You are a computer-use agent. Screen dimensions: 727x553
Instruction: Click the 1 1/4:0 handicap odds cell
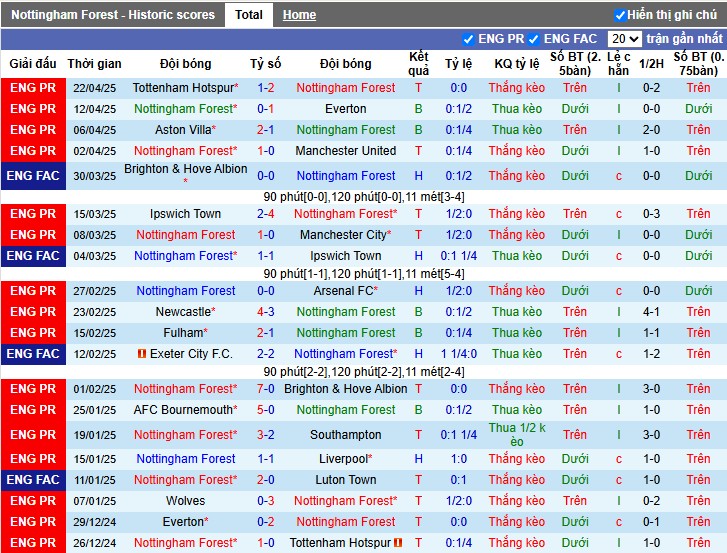(459, 354)
